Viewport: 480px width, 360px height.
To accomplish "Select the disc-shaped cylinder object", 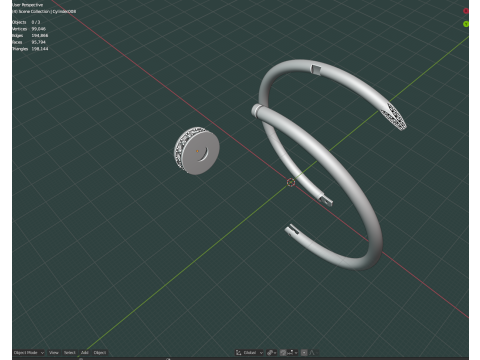I will [x=197, y=151].
